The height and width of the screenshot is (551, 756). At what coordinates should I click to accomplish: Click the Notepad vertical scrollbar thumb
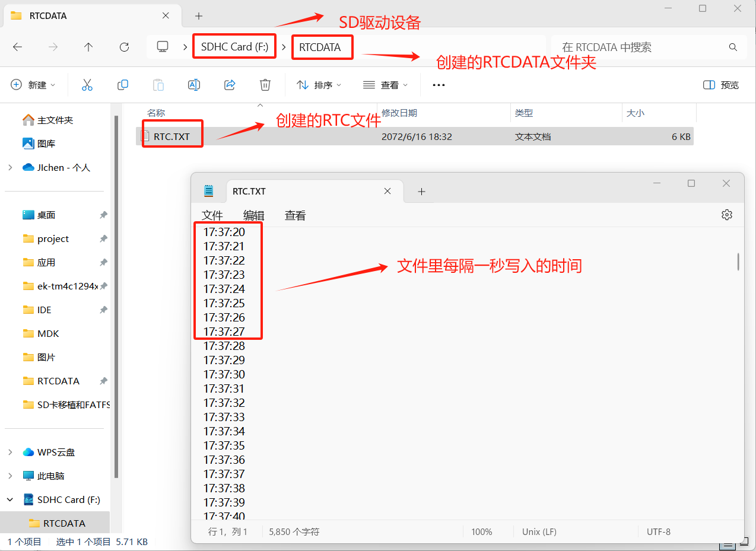pos(738,261)
